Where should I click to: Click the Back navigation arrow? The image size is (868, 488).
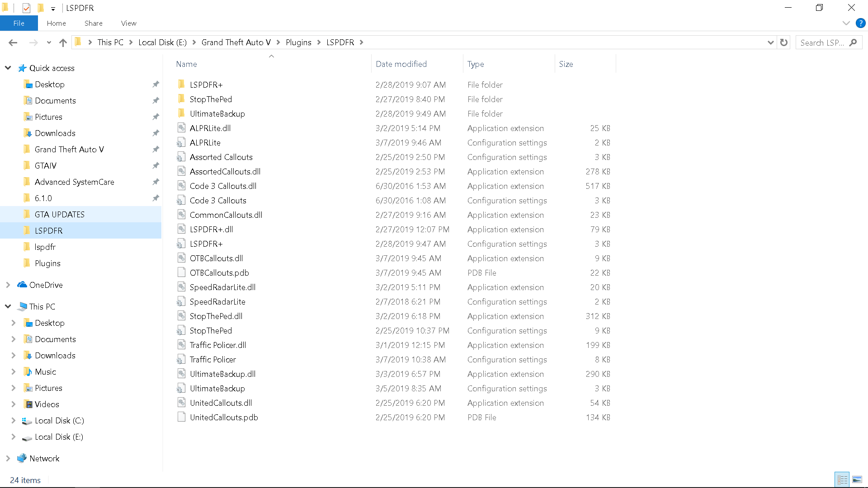coord(13,42)
